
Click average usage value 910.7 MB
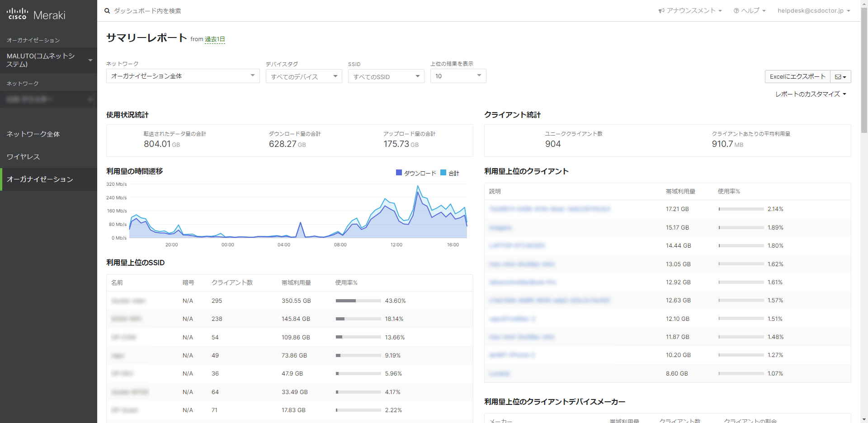[x=727, y=144]
